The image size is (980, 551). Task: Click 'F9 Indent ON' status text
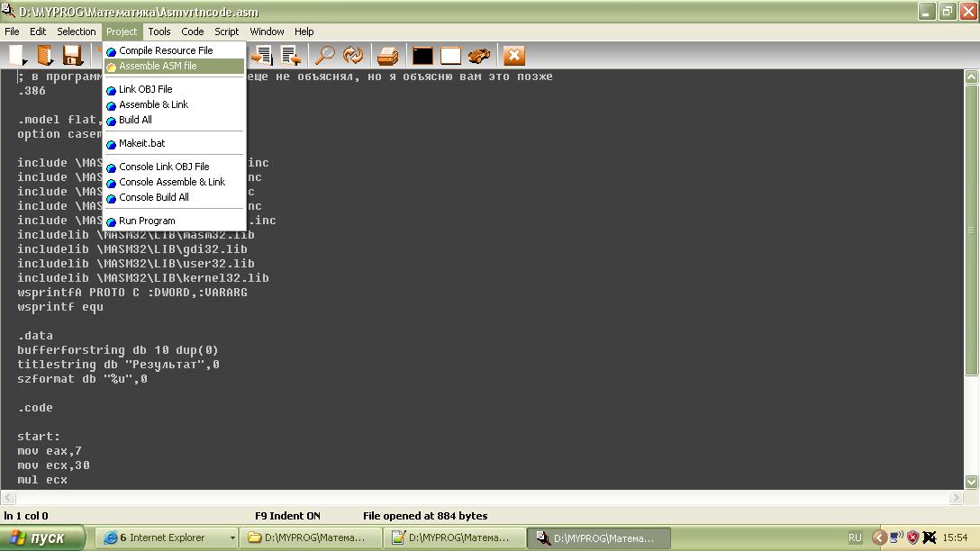(x=287, y=516)
